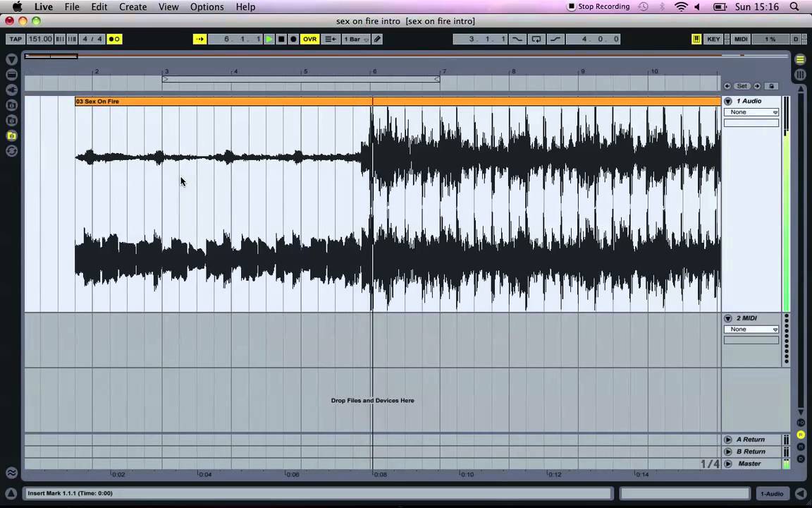Open yellow File Browser 3 sidebar icon

(x=11, y=135)
